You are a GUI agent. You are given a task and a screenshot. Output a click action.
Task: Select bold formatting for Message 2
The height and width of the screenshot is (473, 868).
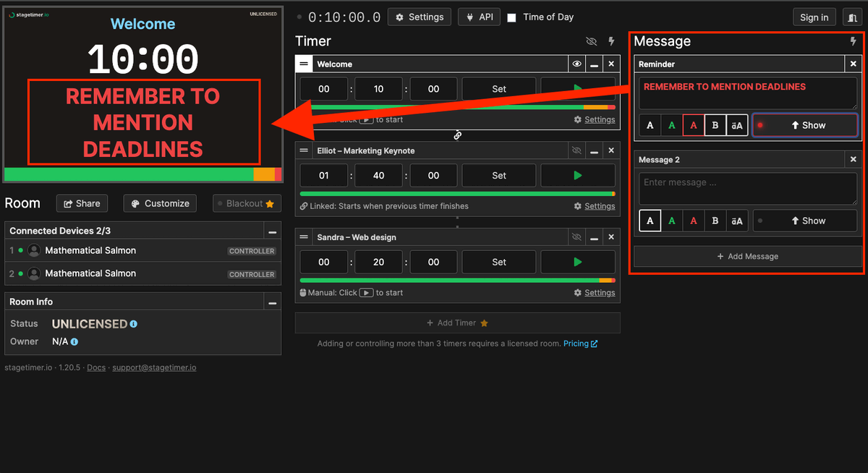point(715,221)
